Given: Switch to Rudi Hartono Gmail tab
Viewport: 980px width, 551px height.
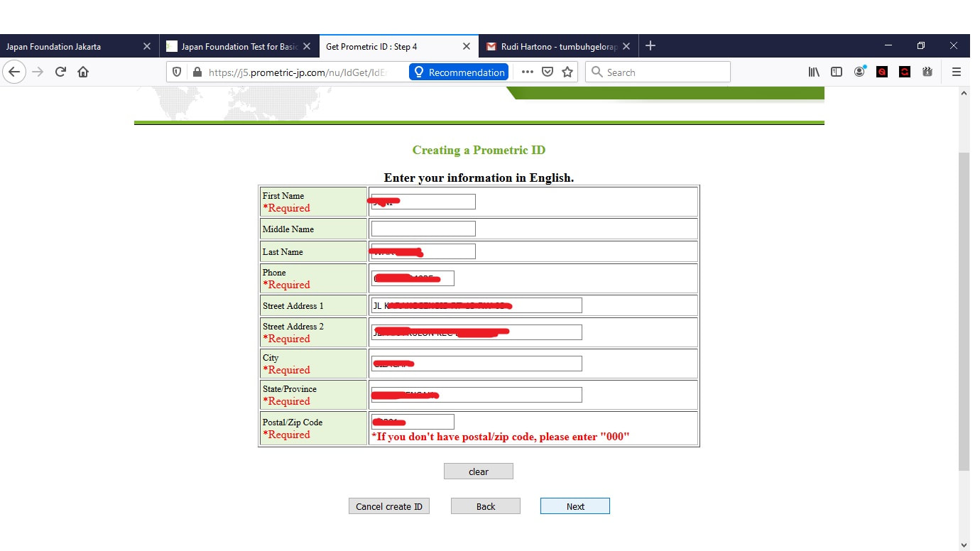Looking at the screenshot, I should 557,46.
